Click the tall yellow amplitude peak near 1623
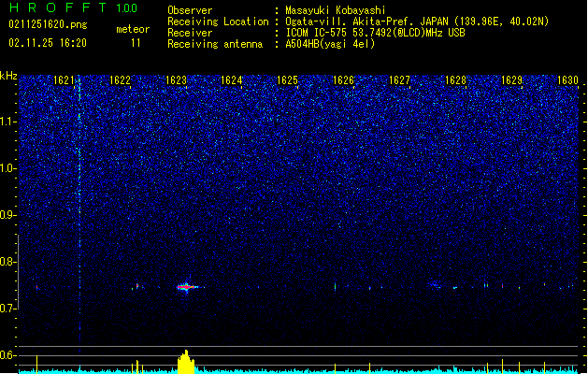Screen dimensions: 588x374 pos(186,362)
